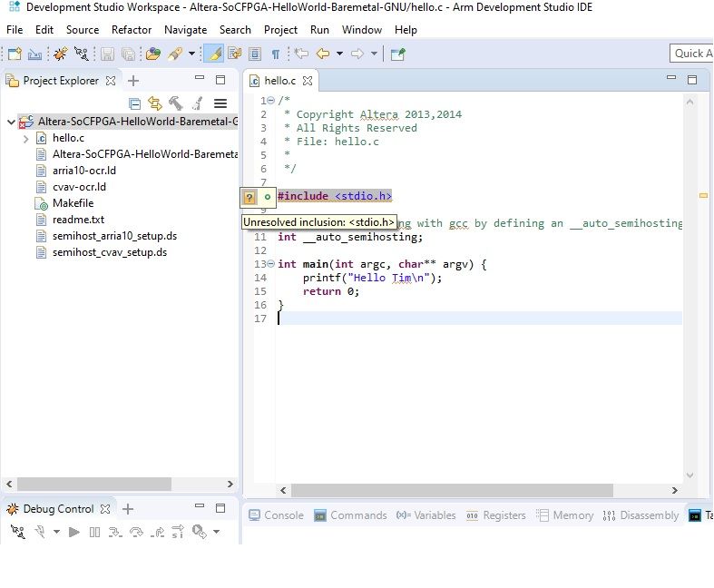This screenshot has height=588, width=714.
Task: Click the Quick Access search field
Action: 691,54
